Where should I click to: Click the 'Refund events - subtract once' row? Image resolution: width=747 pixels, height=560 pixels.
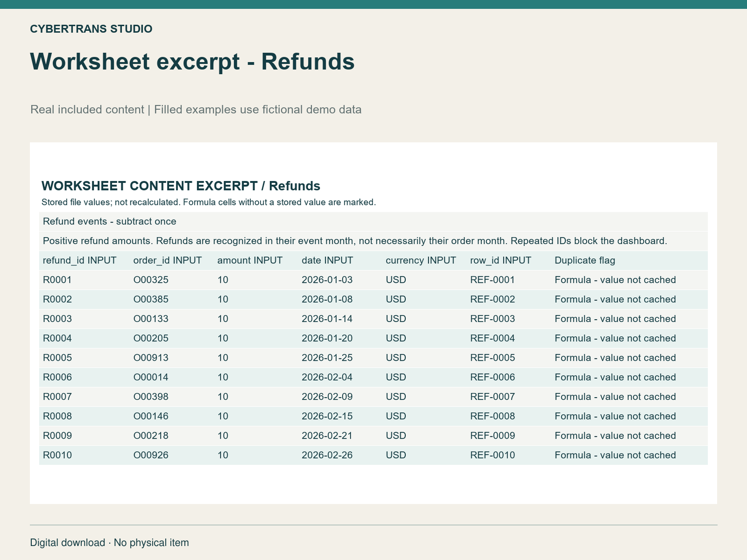[x=373, y=222]
